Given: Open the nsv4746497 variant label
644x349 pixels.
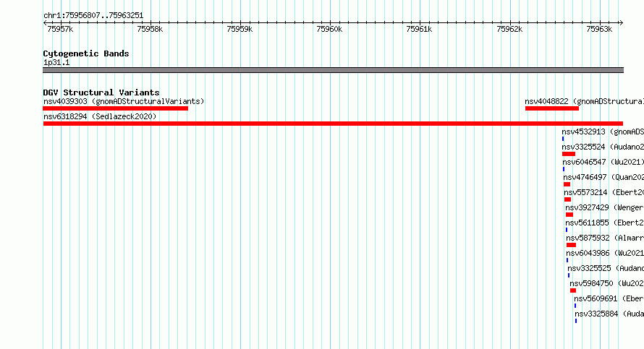Looking at the screenshot, I should pos(603,177).
